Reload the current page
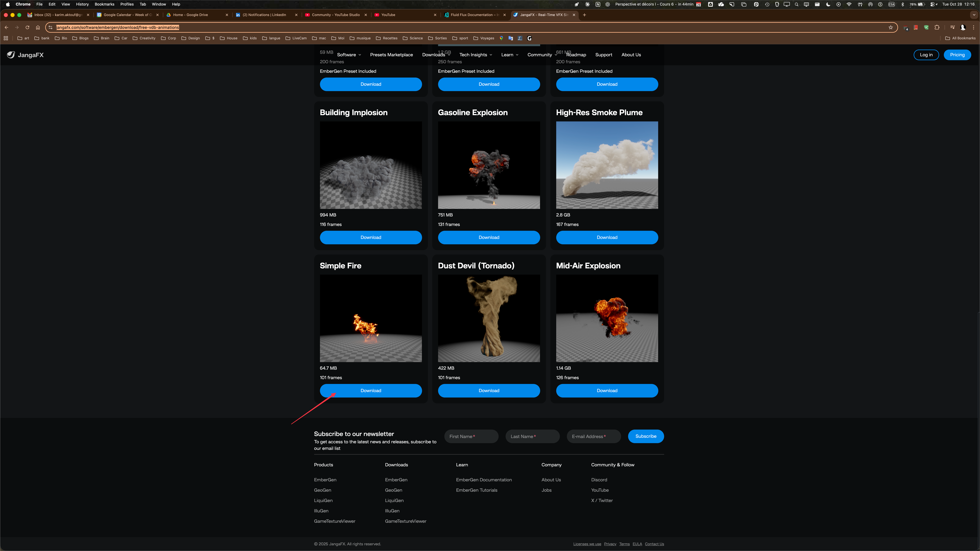Screen dimensions: 980x551 [x=27, y=27]
